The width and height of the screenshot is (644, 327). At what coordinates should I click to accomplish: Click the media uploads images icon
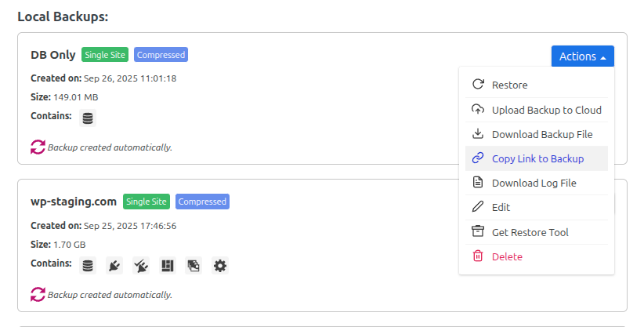click(x=194, y=266)
